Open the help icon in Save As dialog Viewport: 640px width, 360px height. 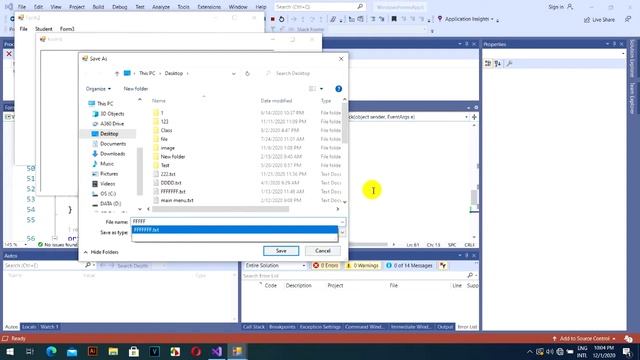pos(338,89)
